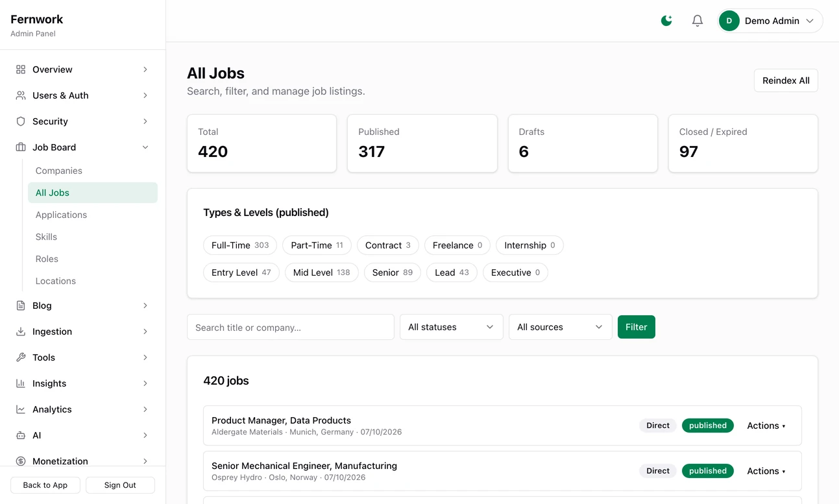Screen dimensions: 839x504
Task: Select the Mid Level 138 chip
Action: click(x=321, y=272)
